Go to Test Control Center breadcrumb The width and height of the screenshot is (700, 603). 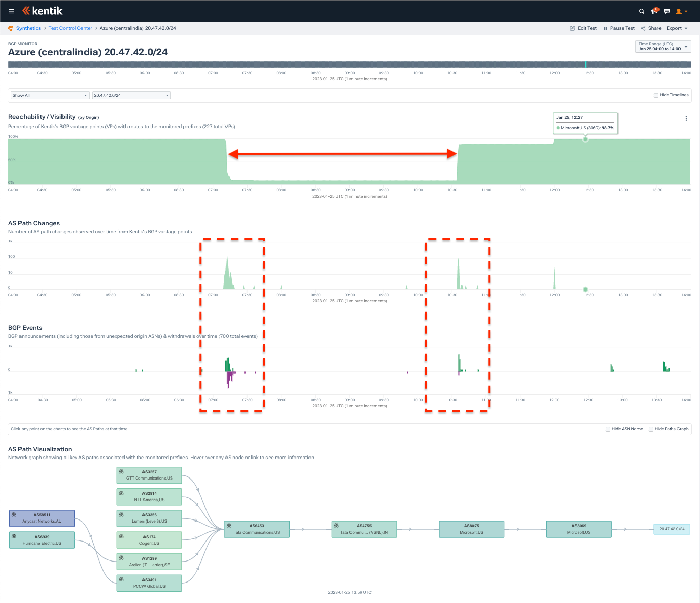pos(70,28)
